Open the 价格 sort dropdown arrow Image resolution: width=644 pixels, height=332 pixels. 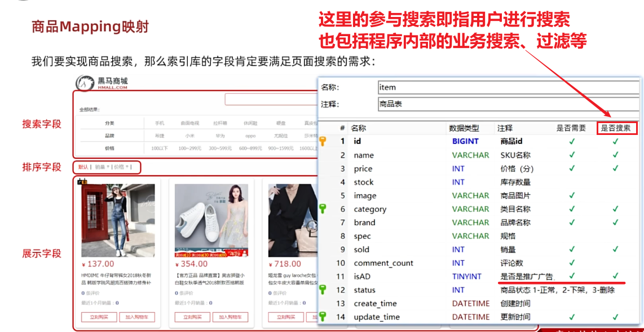point(127,167)
